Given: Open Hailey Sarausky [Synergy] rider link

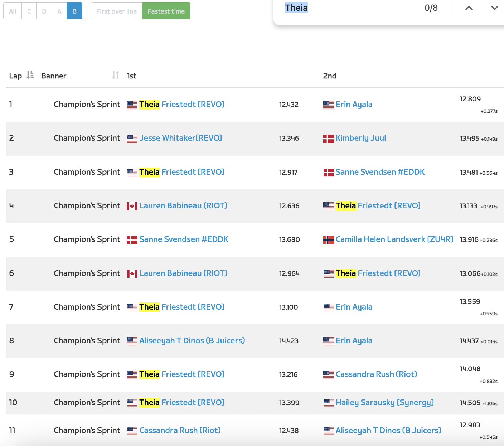Looking at the screenshot, I should [x=384, y=403].
